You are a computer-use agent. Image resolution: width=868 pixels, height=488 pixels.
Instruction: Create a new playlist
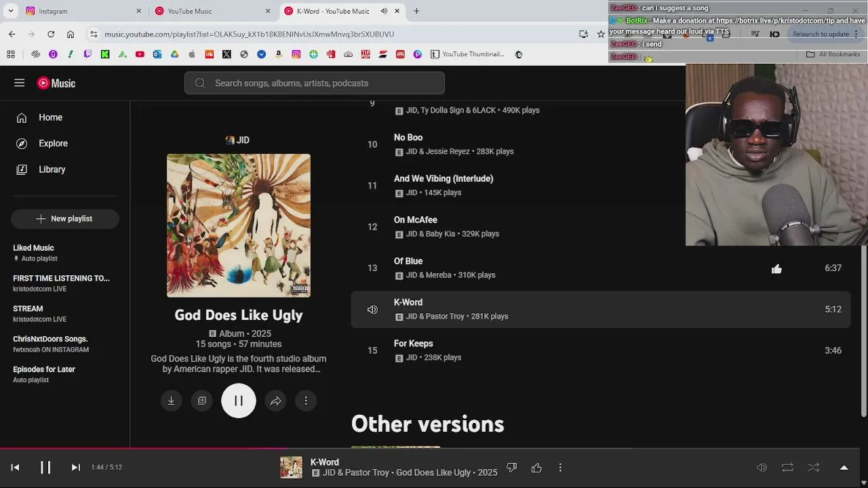[65, 218]
